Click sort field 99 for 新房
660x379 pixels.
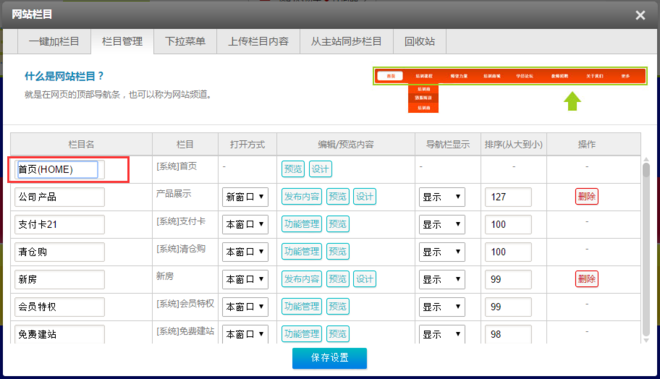(x=508, y=279)
